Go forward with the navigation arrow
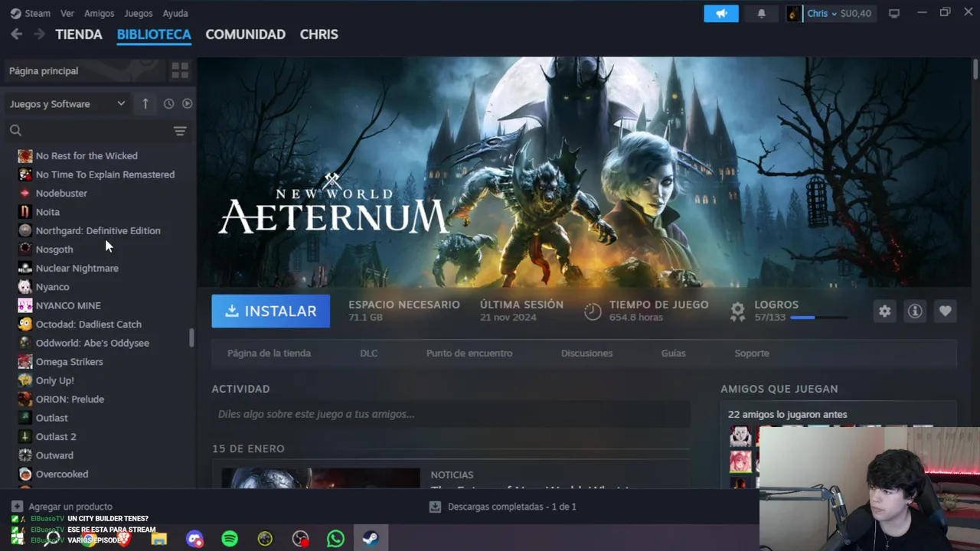980x551 pixels. click(39, 34)
